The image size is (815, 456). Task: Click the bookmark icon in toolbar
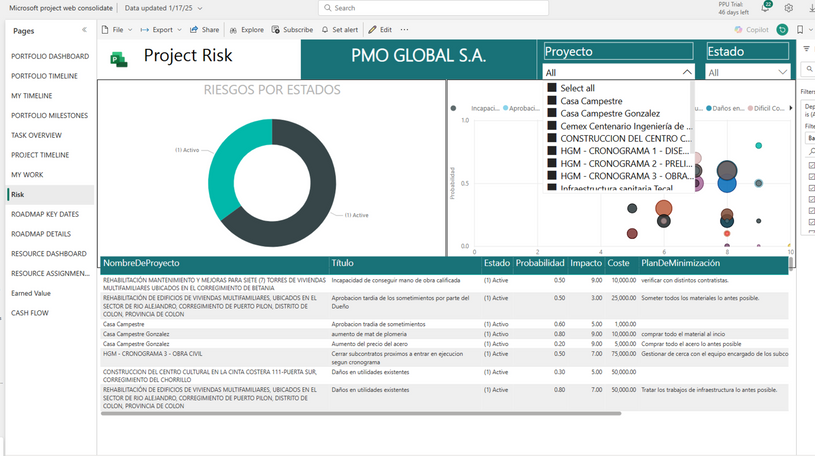[x=800, y=30]
